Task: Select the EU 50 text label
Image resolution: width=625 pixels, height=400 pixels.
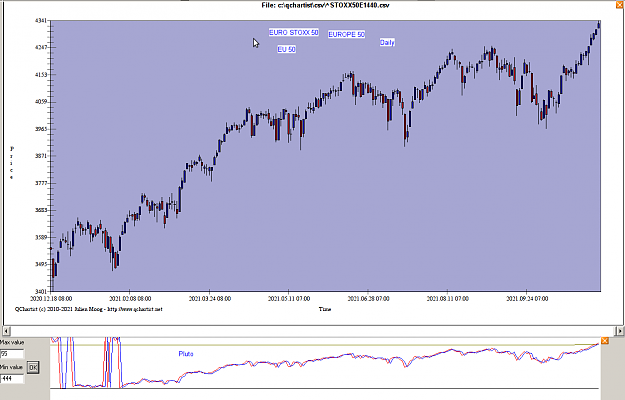Action: (x=287, y=49)
